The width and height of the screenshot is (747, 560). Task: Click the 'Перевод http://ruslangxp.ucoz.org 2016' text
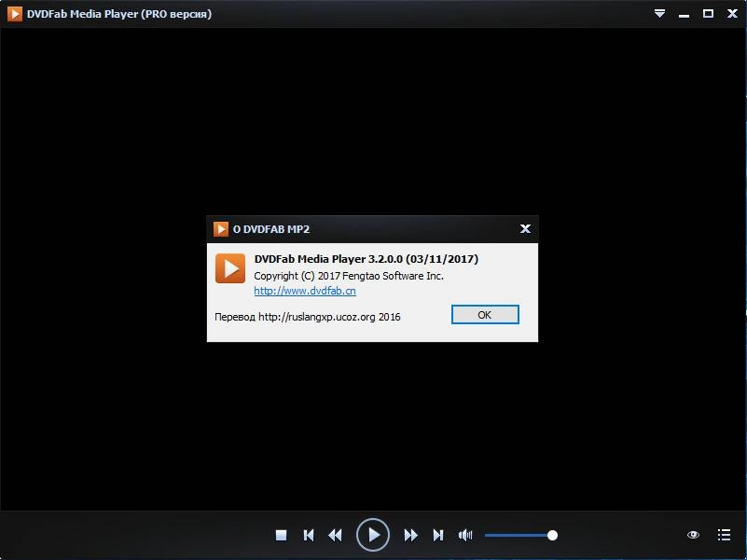tap(308, 317)
